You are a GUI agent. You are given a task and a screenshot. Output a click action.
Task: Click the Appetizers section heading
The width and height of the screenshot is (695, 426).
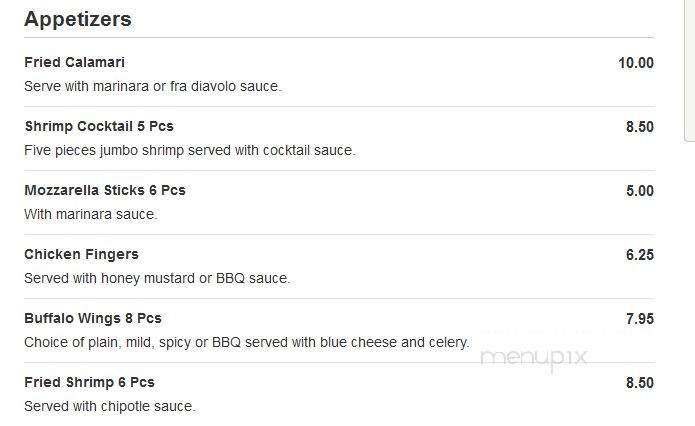(x=78, y=20)
